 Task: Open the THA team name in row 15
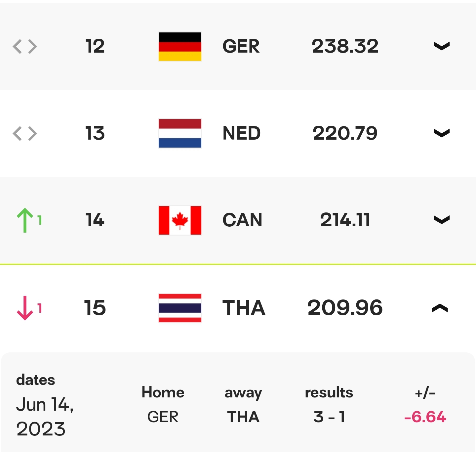[244, 308]
